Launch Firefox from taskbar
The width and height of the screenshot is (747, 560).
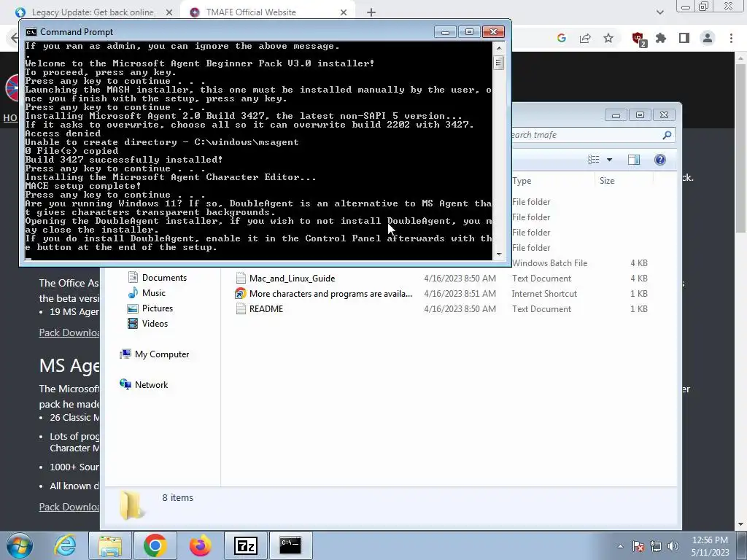tap(200, 545)
